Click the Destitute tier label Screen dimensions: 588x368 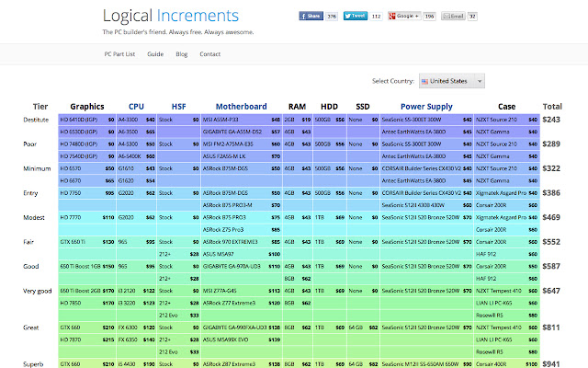[x=36, y=120]
